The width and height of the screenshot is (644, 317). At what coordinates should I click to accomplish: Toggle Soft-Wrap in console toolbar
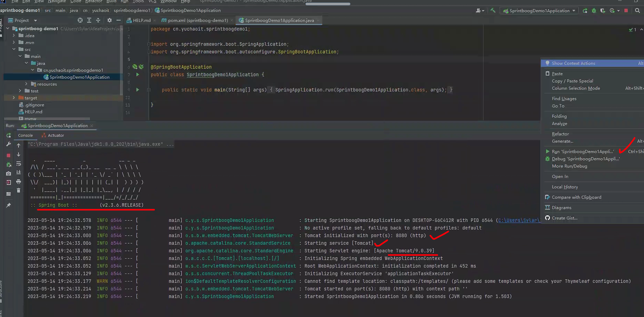tap(18, 164)
